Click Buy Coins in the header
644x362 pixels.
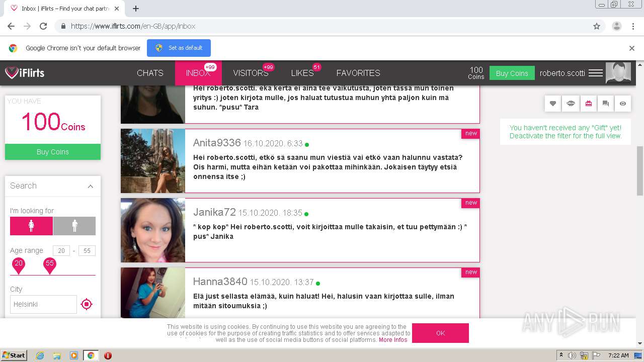pos(512,73)
